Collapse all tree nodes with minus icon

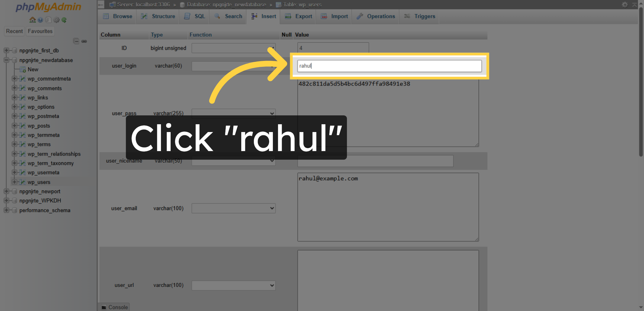76,41
